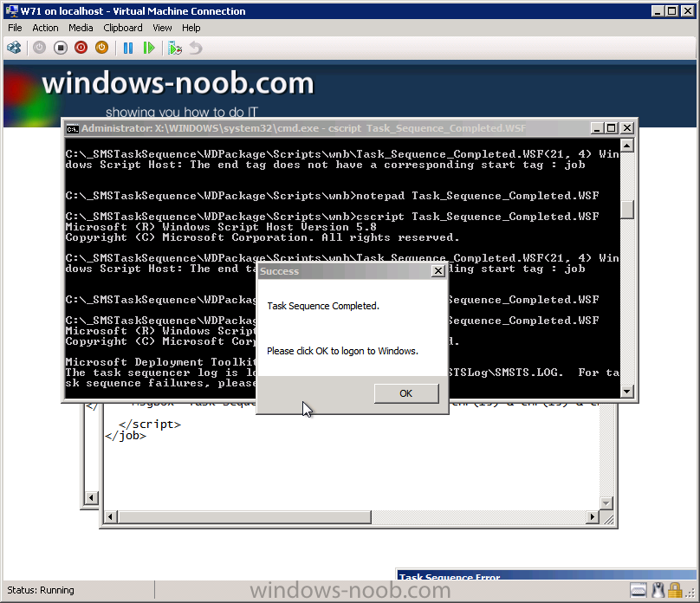Screen dimensions: 700x603
Task: Click the cmd window scrollbar down arrow
Action: point(627,392)
